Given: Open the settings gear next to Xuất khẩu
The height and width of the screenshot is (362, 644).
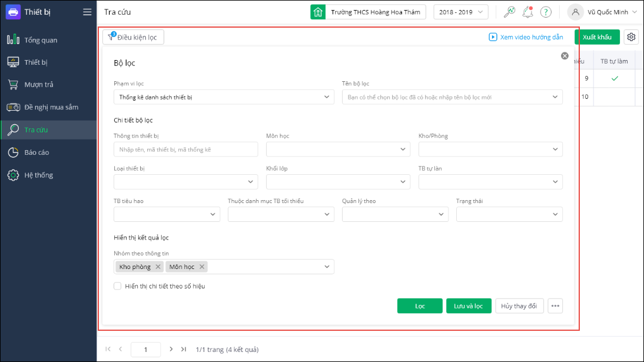Looking at the screenshot, I should 632,37.
